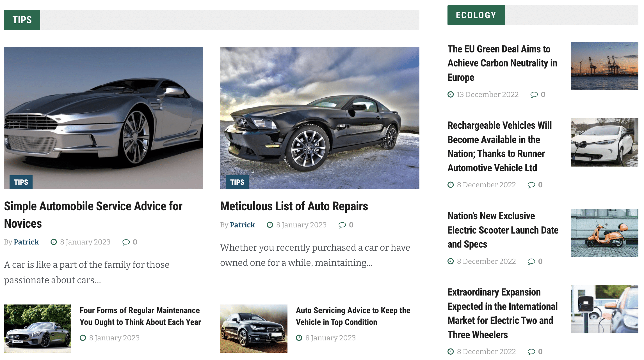Image resolution: width=644 pixels, height=360 pixels.
Task: Click clock icon under Auto Servicing Advice title
Action: tap(299, 338)
